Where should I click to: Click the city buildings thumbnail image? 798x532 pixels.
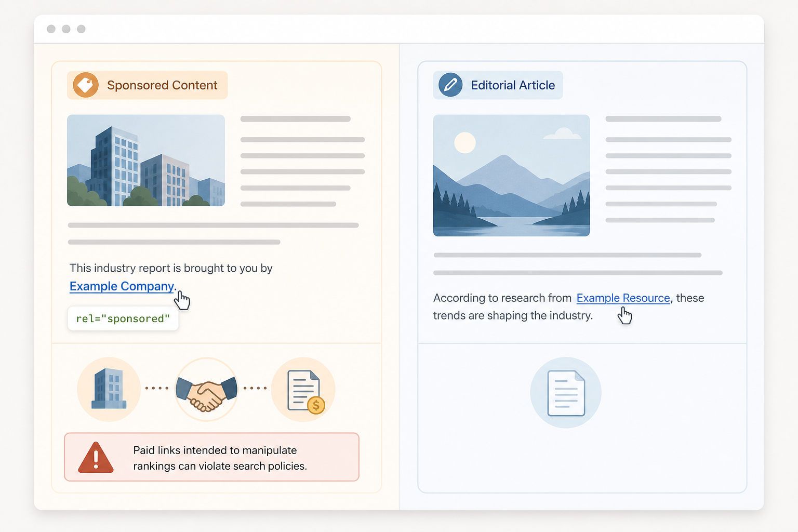[146, 161]
